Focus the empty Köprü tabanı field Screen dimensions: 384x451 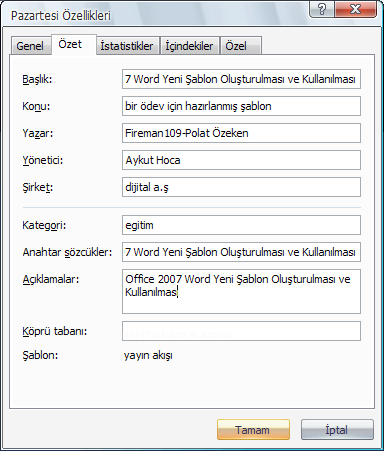tap(241, 331)
